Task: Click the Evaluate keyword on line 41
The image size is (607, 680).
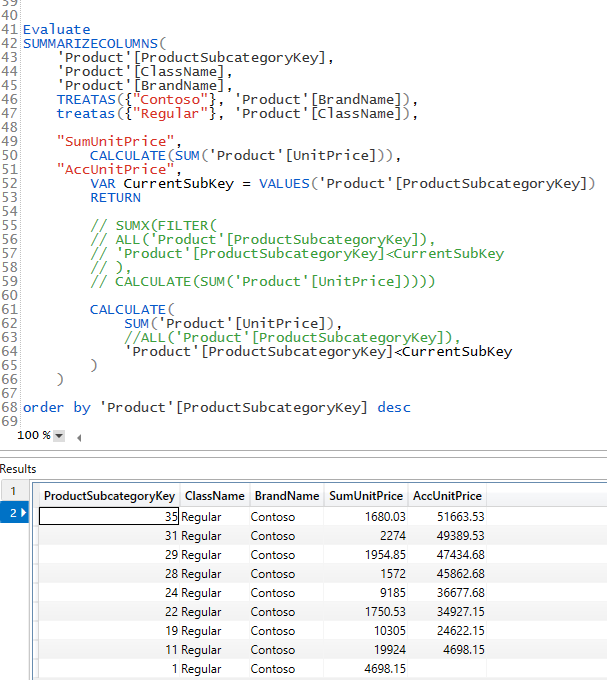Action: tap(57, 29)
